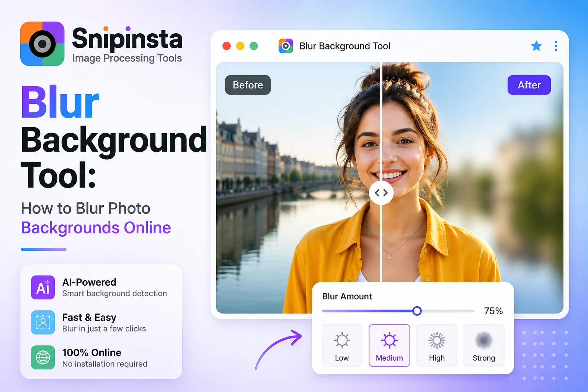The width and height of the screenshot is (588, 392).
Task: Click the 75% blur value
Action: (493, 311)
